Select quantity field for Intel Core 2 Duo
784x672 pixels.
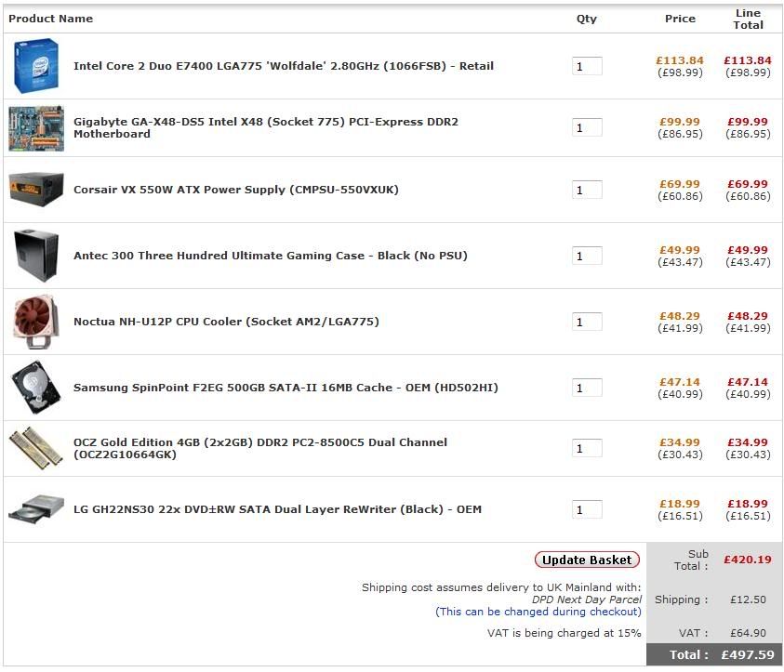(x=587, y=66)
